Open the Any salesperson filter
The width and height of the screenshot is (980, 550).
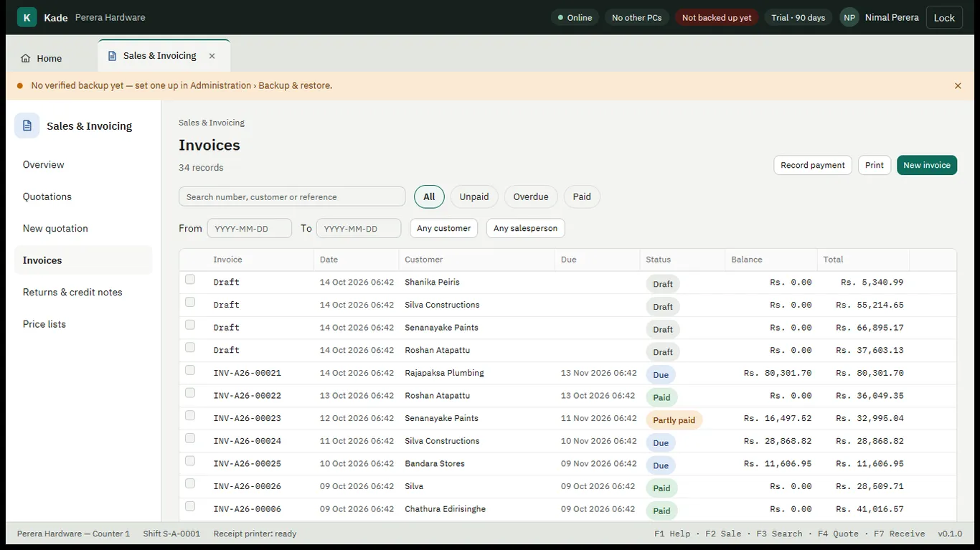pos(526,228)
